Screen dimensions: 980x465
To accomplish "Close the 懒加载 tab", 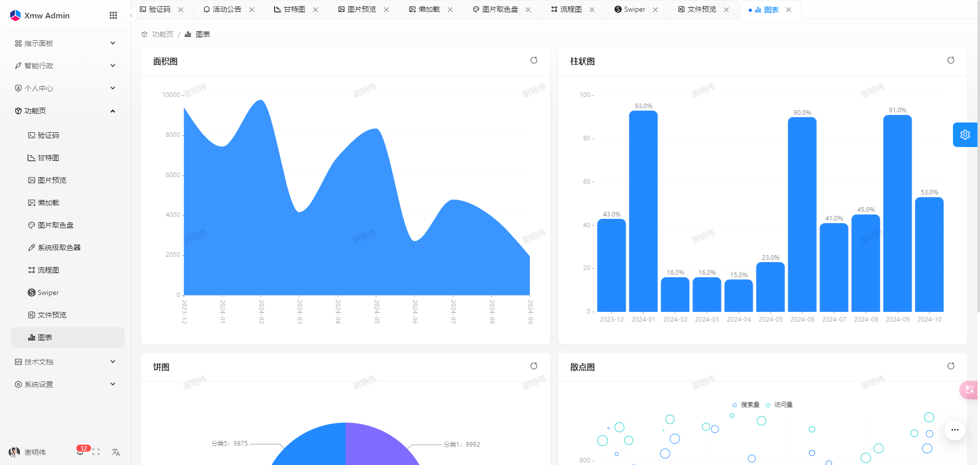I will 450,10.
